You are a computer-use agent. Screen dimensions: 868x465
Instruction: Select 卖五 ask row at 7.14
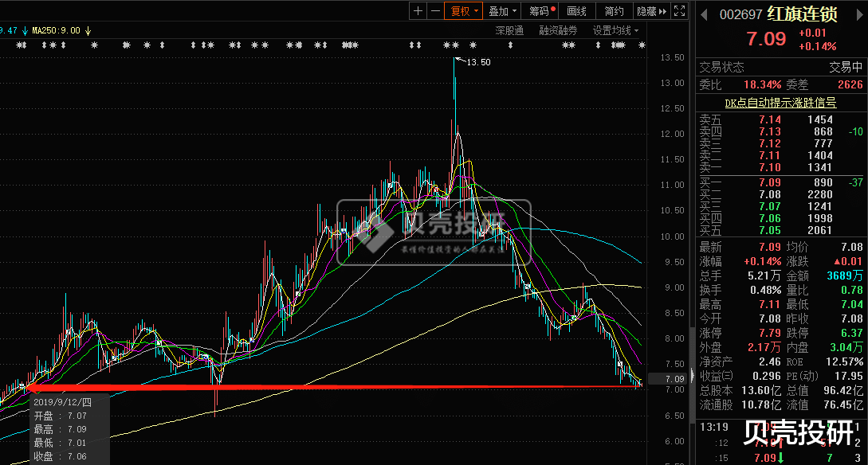click(x=780, y=119)
